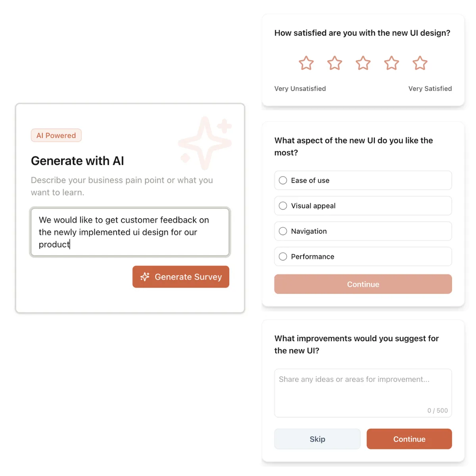Viewport: 476px width, 476px height.
Task: Skip the improvements question
Action: click(317, 439)
